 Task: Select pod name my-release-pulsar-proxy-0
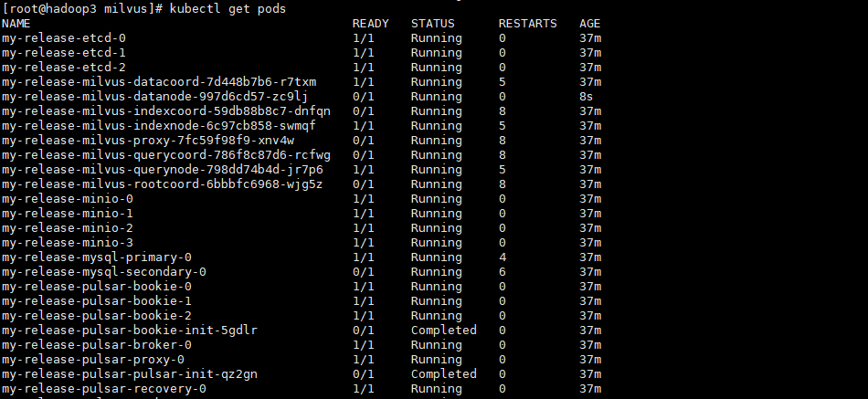click(x=93, y=360)
